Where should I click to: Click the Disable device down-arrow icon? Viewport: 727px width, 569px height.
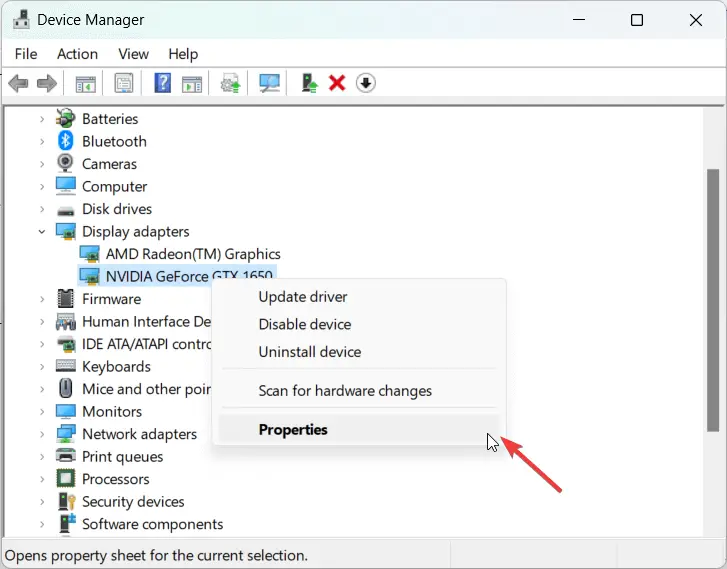(366, 83)
